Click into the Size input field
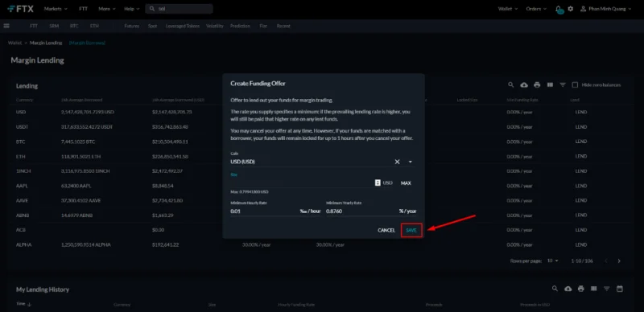This screenshot has height=312, width=644. point(302,183)
